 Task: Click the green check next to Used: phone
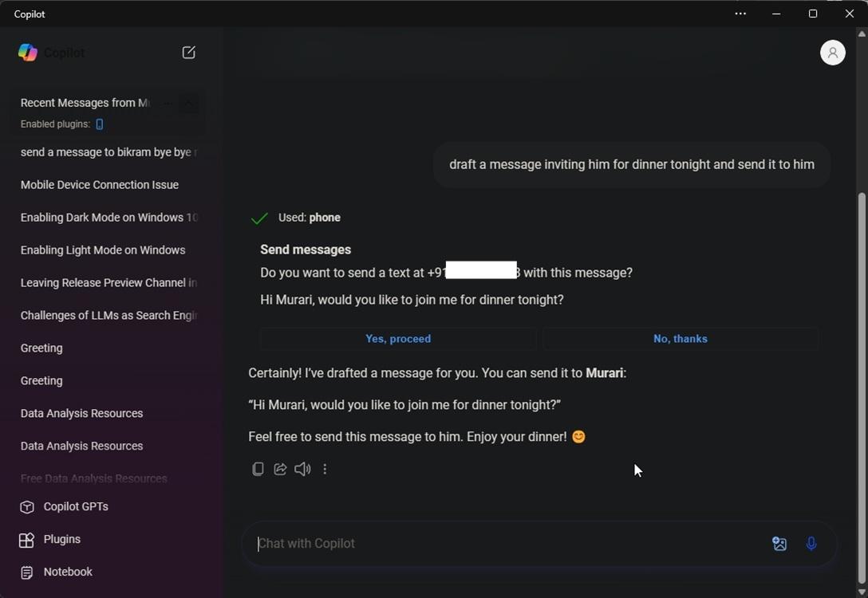click(x=259, y=218)
